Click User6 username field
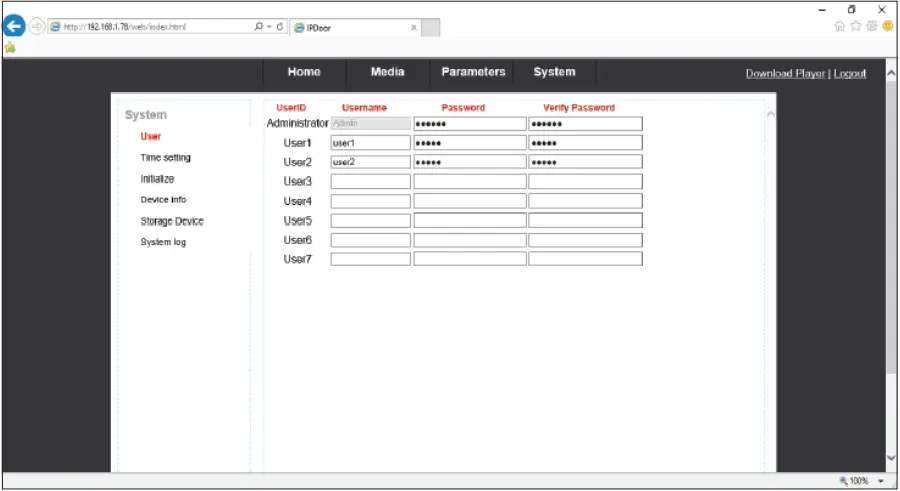Screen dimensions: 900x491 (x=371, y=240)
